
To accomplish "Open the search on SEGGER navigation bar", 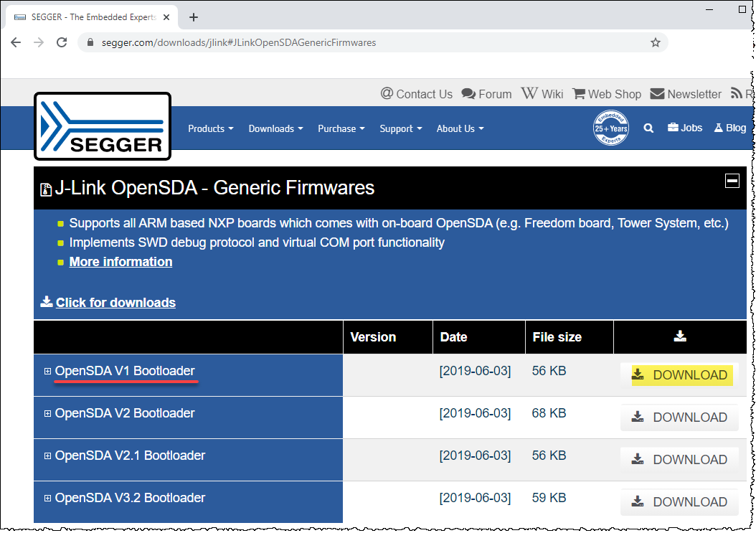I will [648, 128].
